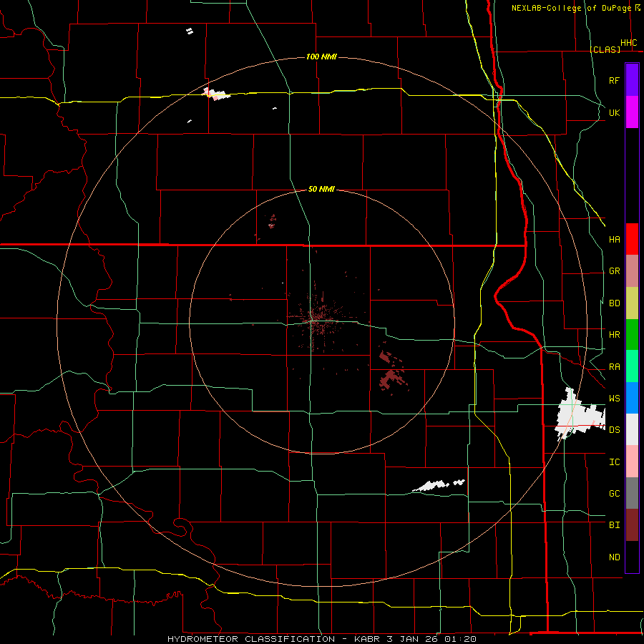Screen dimensions: 644x644
Task: Click the GR legend label
Action: 615,271
